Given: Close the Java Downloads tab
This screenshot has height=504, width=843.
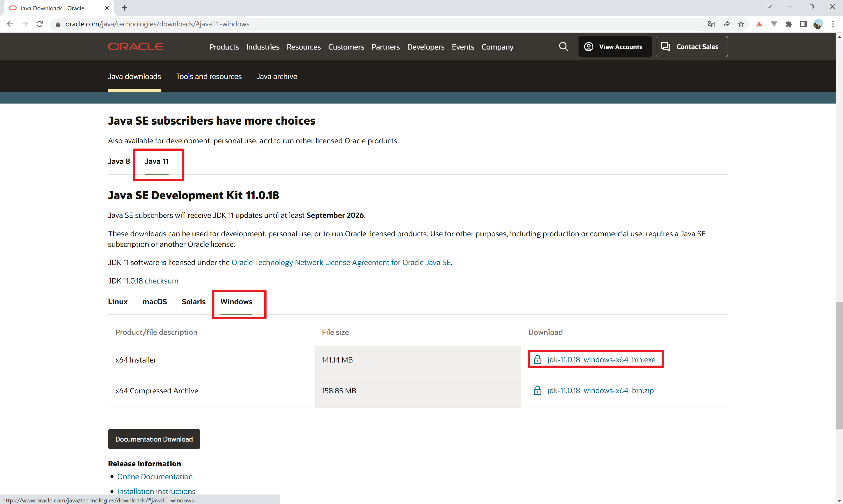Looking at the screenshot, I should point(107,8).
